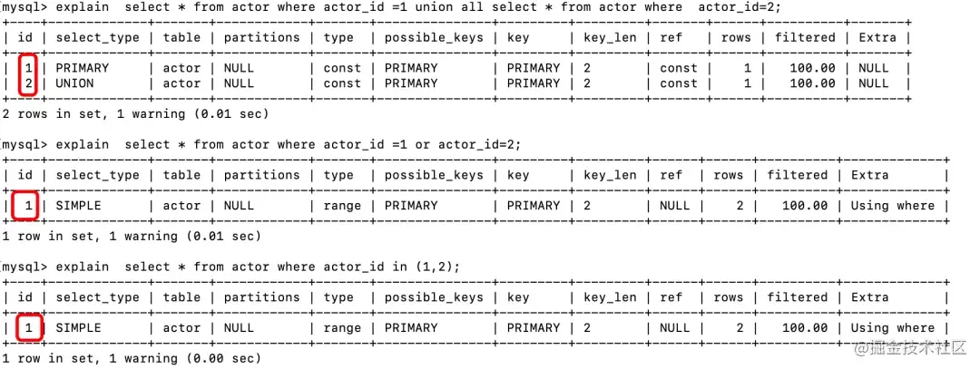
Task: Click the "1 row in set" (0.00 sec) message
Action: [x=132, y=359]
